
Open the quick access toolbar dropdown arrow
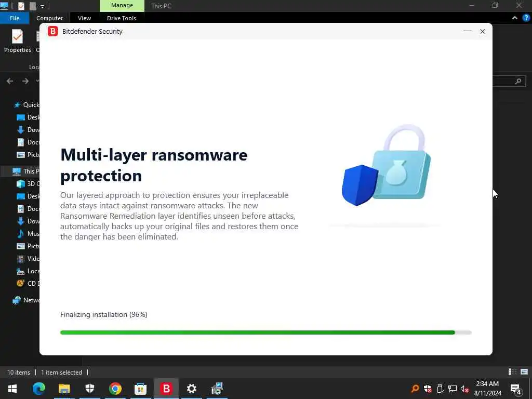pos(42,6)
